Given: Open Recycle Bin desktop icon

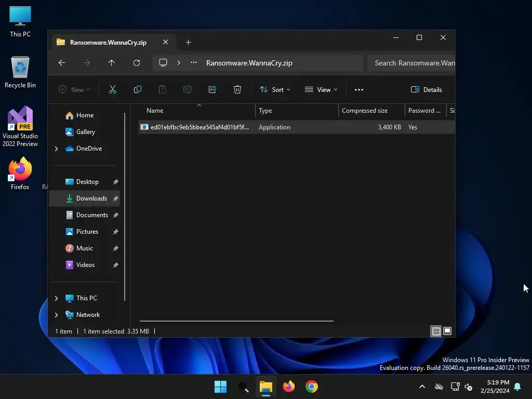Looking at the screenshot, I should (x=20, y=72).
